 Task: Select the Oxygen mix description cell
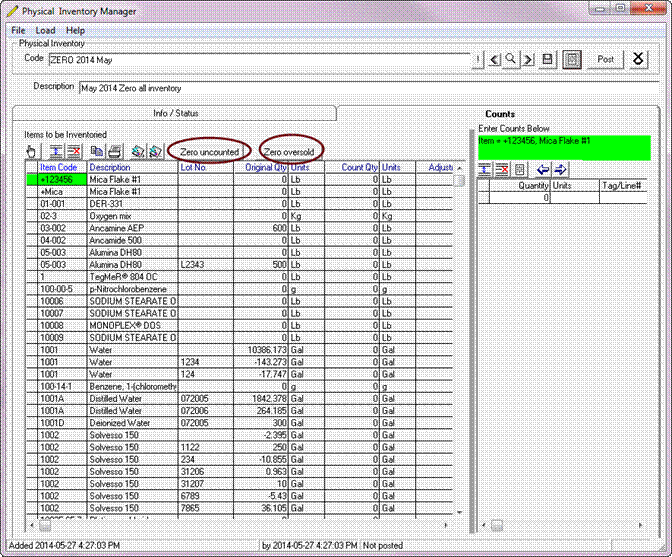coord(133,216)
